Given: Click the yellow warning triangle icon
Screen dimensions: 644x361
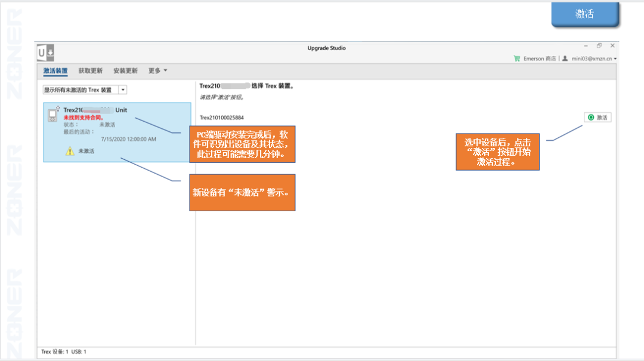Looking at the screenshot, I should coord(70,152).
